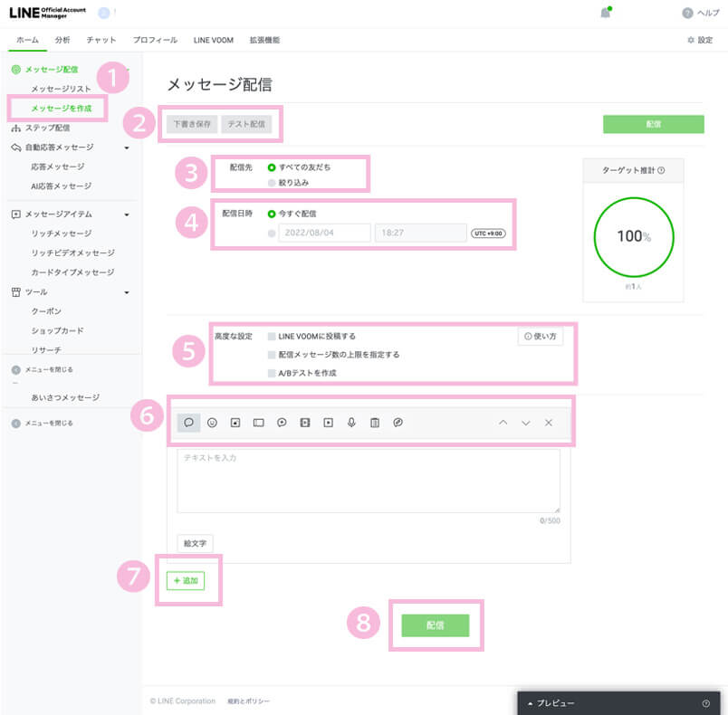728x715 pixels.
Task: Click the 下書き保存 button
Action: [191, 125]
